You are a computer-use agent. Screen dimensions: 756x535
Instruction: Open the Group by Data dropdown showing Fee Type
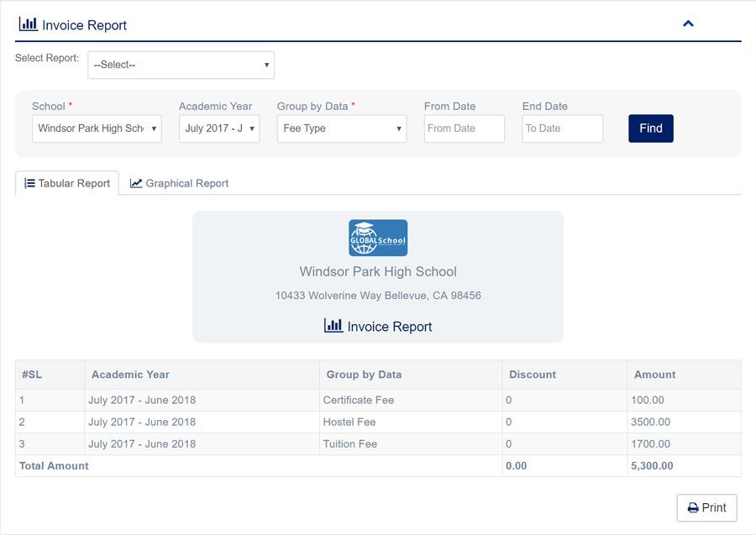341,129
